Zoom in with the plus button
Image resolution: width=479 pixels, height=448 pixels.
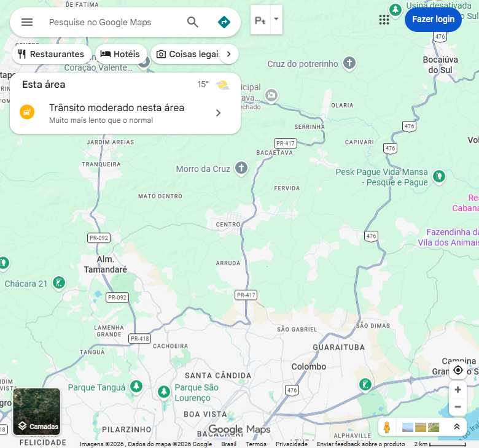[458, 390]
